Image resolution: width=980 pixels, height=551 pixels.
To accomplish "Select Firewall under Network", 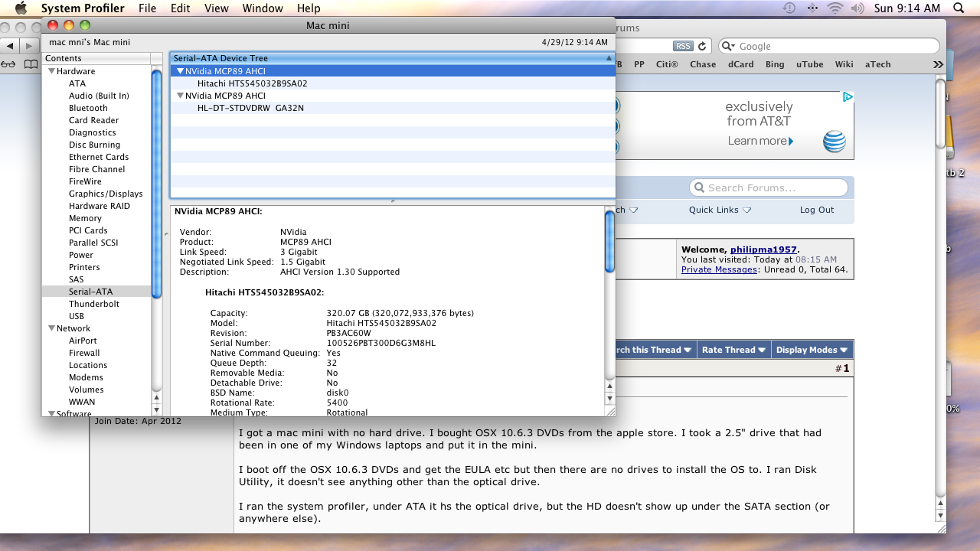I will [x=84, y=353].
